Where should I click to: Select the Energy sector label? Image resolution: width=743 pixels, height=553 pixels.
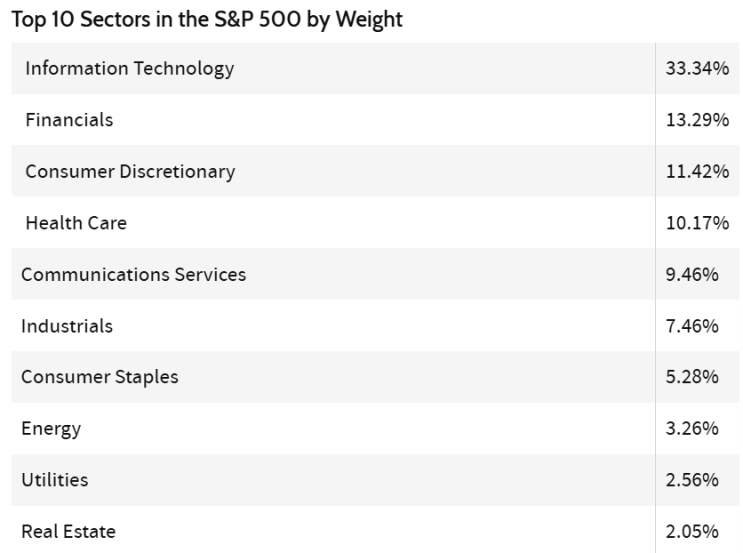tap(51, 429)
